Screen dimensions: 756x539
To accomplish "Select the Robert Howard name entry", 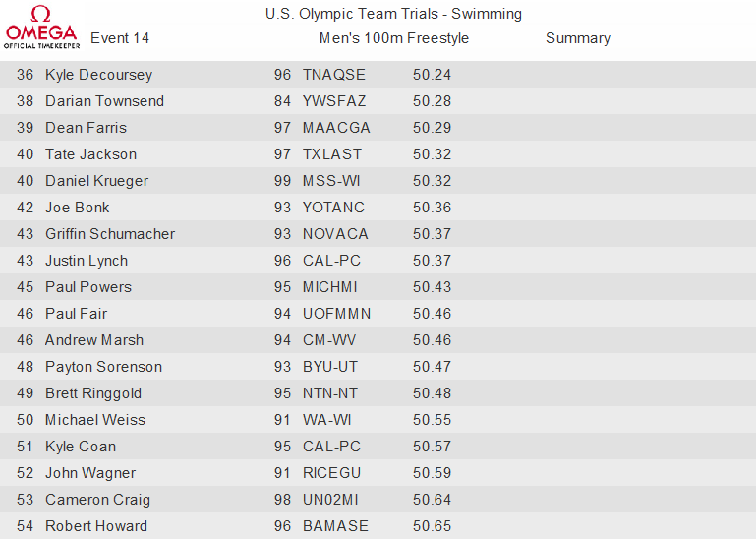I will click(x=96, y=525).
